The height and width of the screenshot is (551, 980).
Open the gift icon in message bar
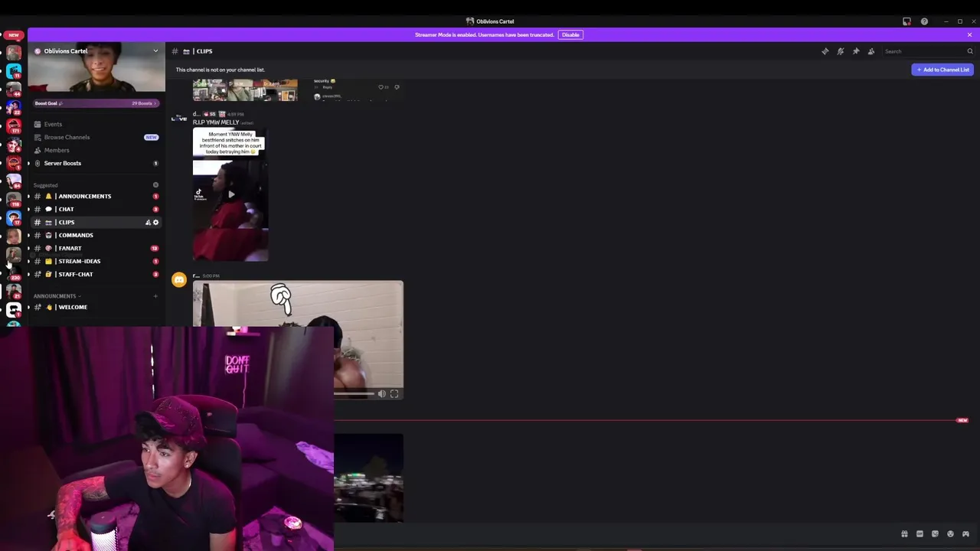tap(904, 534)
